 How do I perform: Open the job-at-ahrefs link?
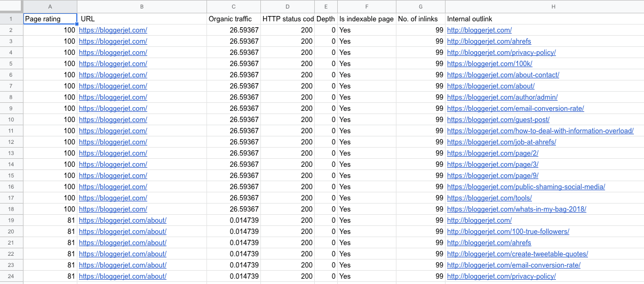[502, 142]
